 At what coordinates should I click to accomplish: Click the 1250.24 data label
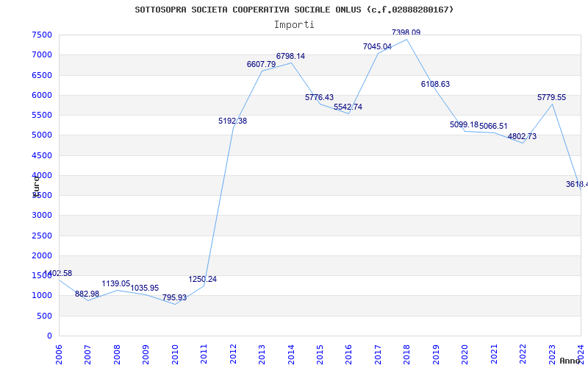[203, 280]
